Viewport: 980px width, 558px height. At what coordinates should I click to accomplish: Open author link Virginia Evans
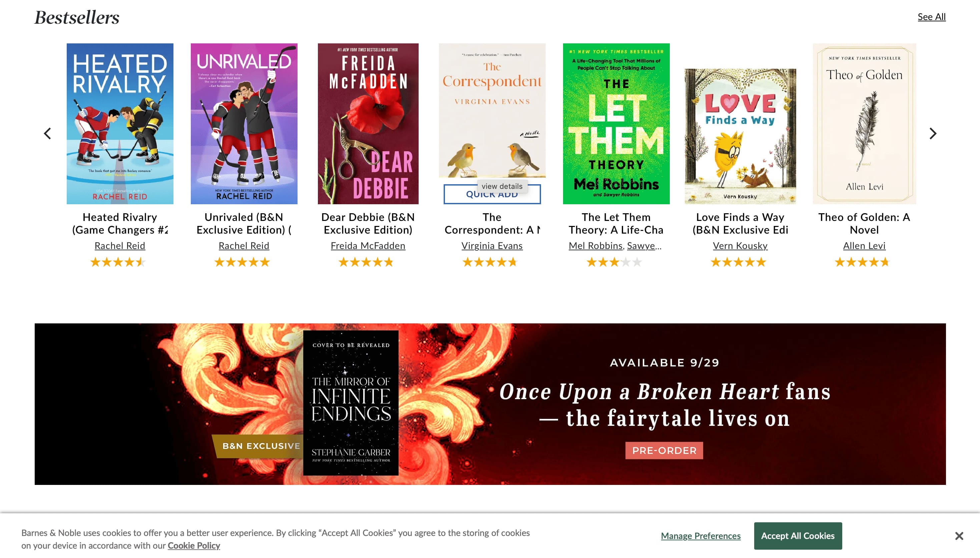492,246
